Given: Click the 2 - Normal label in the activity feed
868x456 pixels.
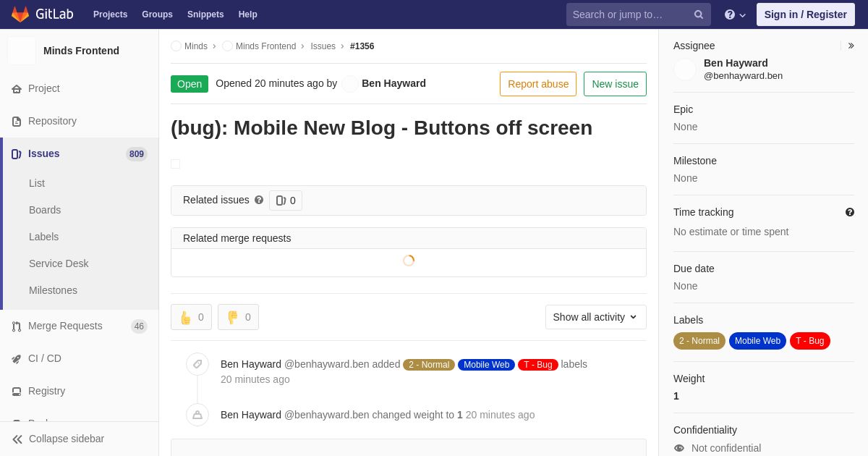Looking at the screenshot, I should (x=429, y=365).
